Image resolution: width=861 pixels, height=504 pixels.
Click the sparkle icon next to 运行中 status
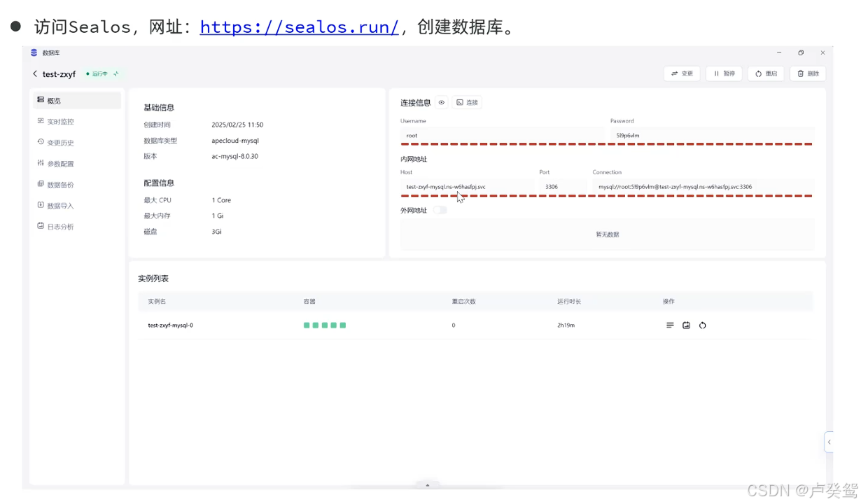coord(116,73)
